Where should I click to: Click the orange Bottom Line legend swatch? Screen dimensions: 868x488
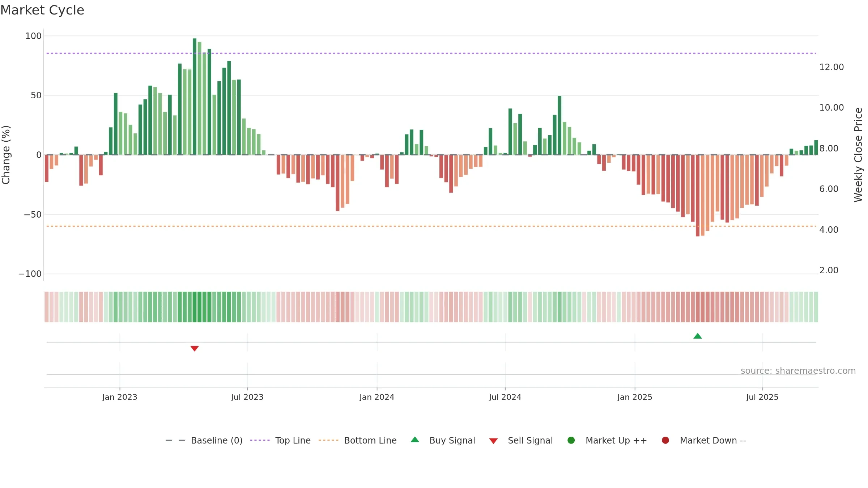click(328, 440)
